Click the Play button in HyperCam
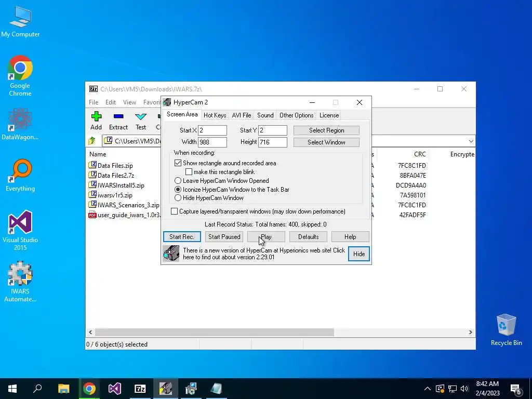 tap(266, 236)
